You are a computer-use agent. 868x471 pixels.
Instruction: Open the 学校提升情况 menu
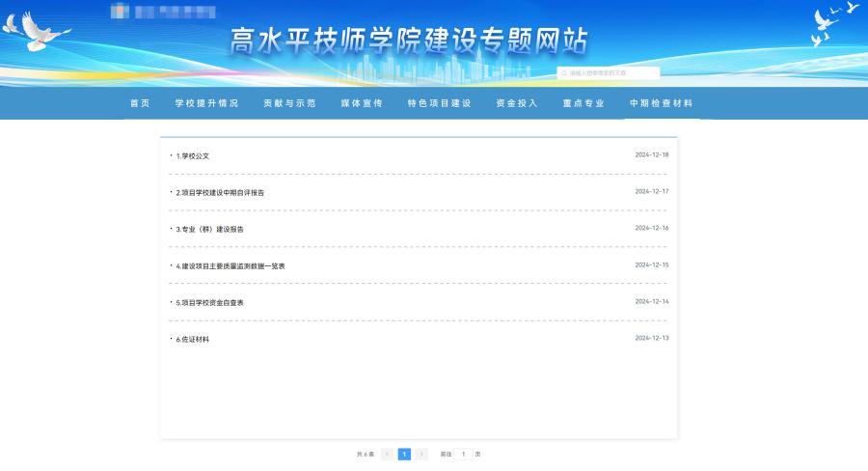[x=206, y=103]
